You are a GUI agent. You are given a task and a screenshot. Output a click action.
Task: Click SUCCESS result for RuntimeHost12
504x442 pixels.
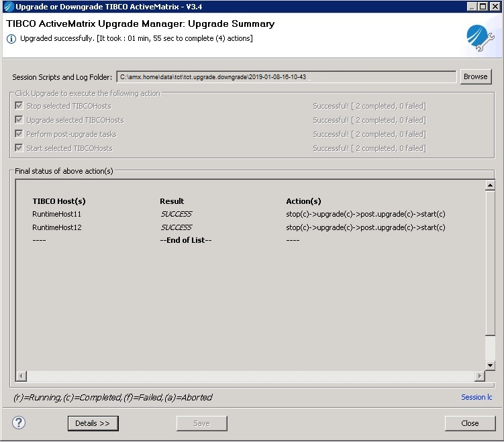[177, 227]
